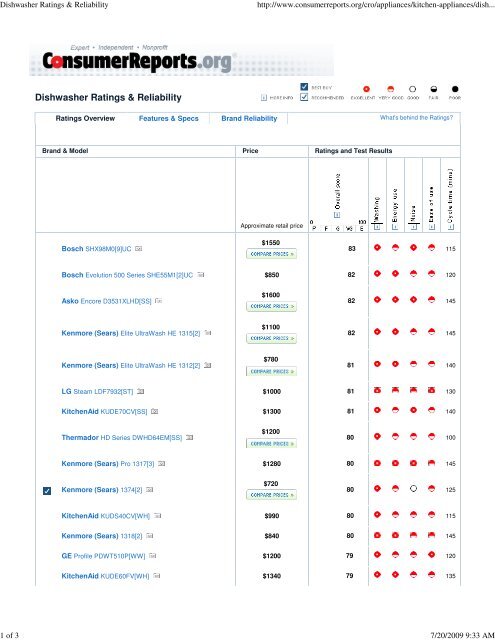This screenshot has height=640, width=495.
Task: Click Best Buy checkmark beside Kenmore 1374[2]
Action: 47,491
